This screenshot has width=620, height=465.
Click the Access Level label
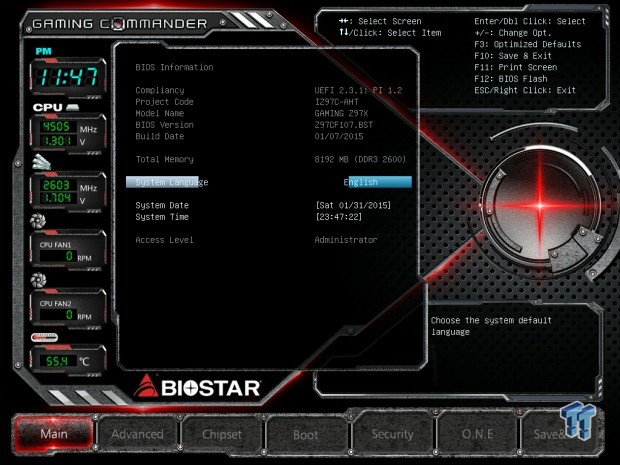(x=164, y=240)
